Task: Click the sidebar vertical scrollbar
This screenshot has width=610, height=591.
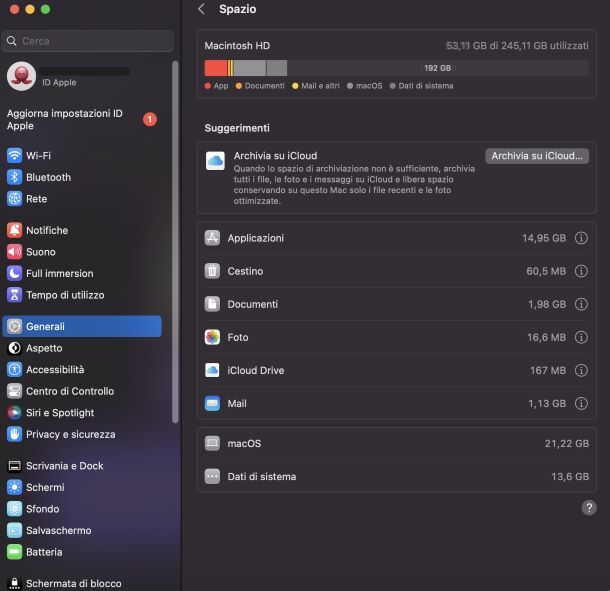Action: click(175, 241)
